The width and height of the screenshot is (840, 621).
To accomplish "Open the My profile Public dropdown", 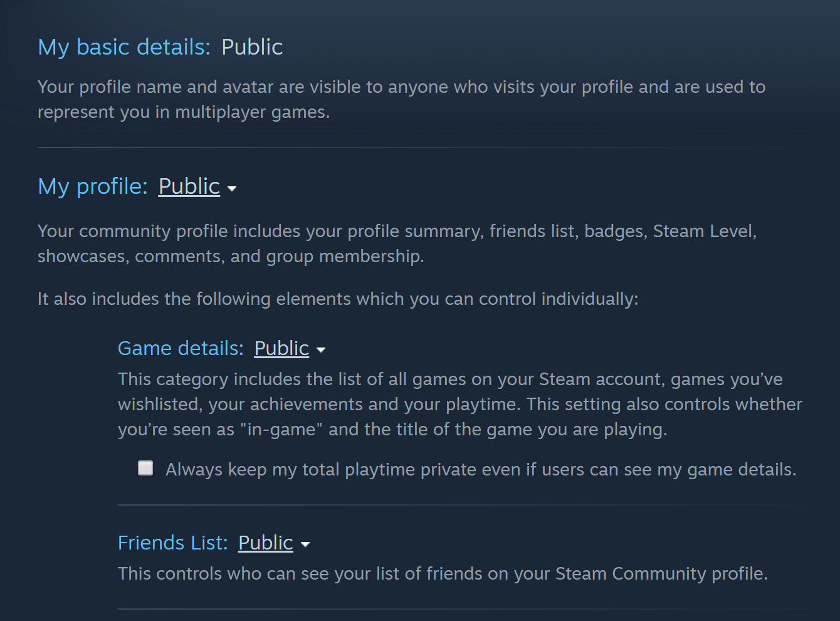I will pos(189,186).
